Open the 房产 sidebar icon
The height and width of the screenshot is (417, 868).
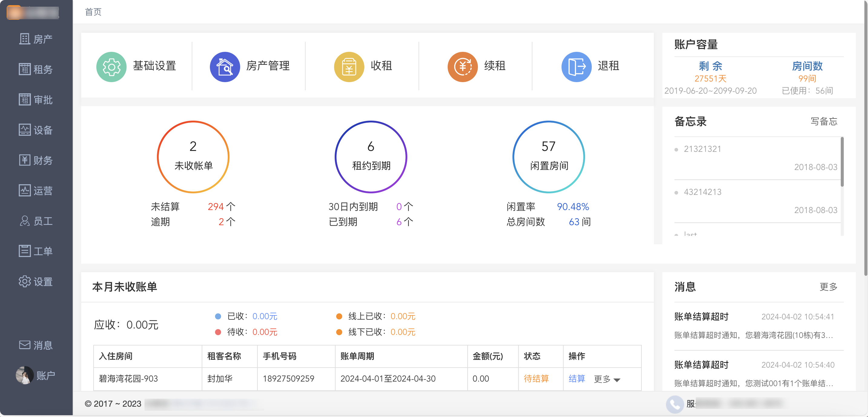[x=25, y=39]
